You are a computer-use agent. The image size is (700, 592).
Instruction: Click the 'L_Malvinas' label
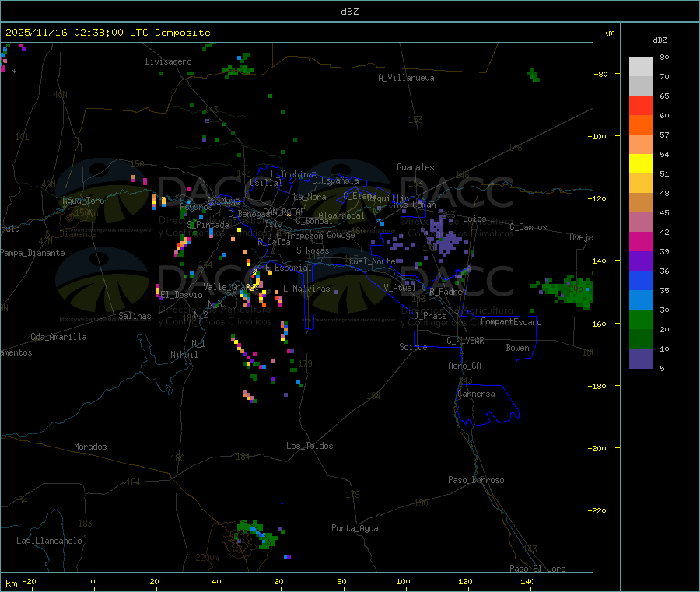[x=306, y=289]
